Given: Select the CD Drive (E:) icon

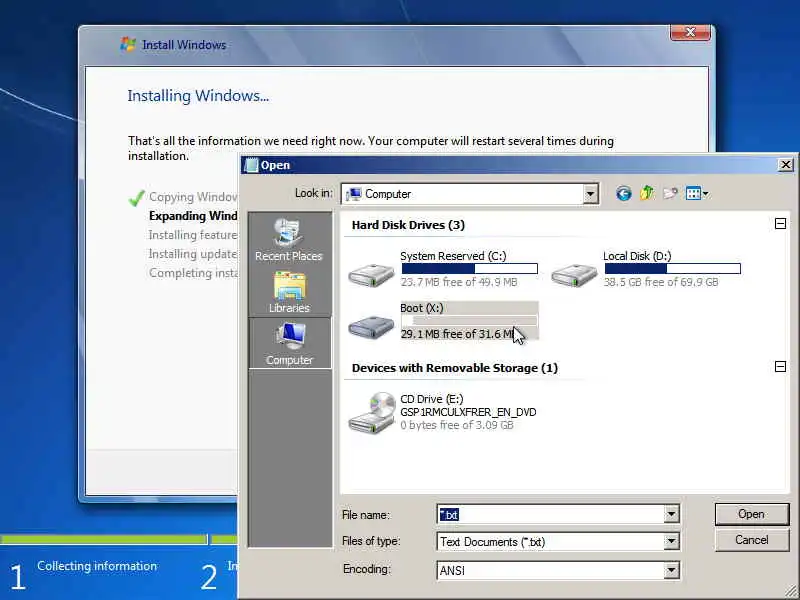Looking at the screenshot, I should [x=372, y=413].
